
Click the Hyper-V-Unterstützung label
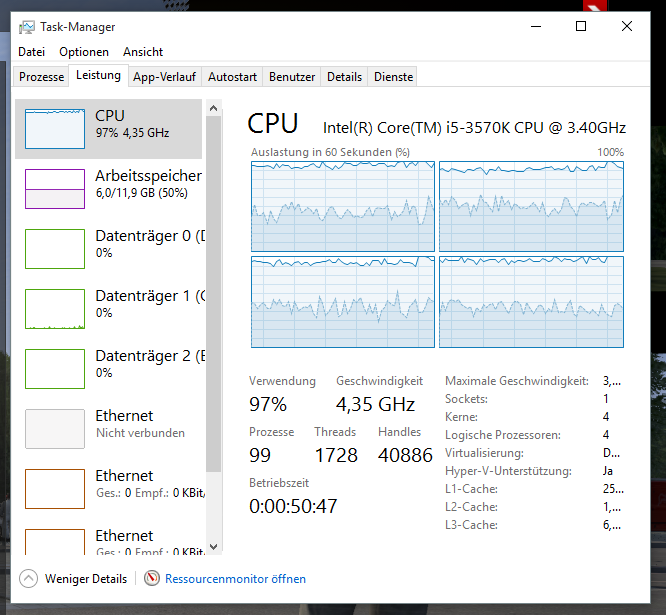(508, 471)
